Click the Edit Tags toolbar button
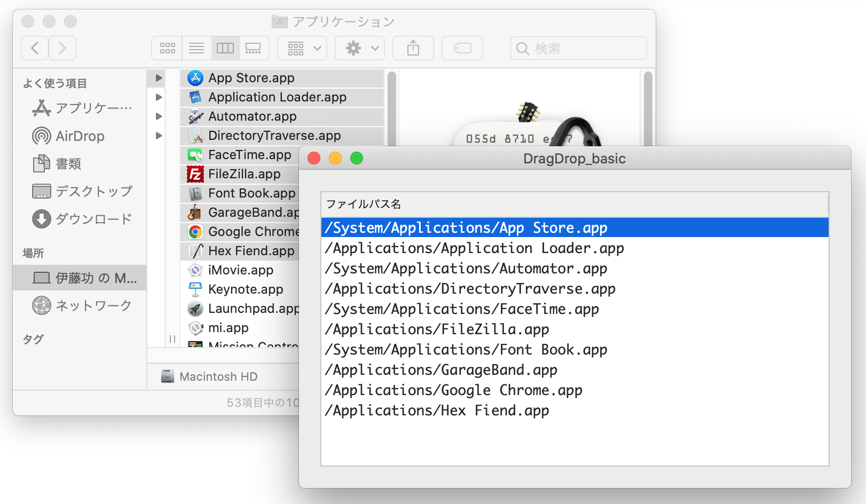The height and width of the screenshot is (504, 866). [462, 48]
